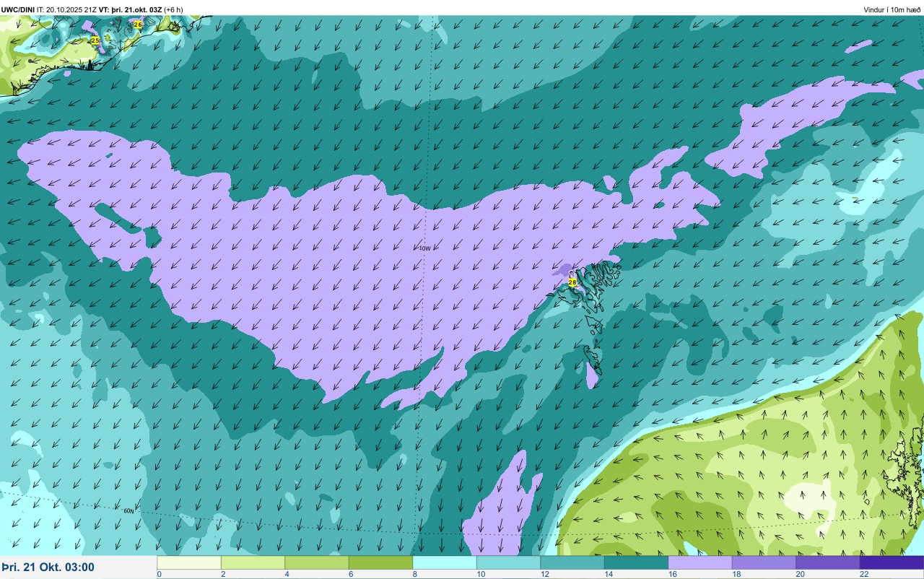
Task: Click the violet 20–22 legend swatch
Action: (x=828, y=562)
